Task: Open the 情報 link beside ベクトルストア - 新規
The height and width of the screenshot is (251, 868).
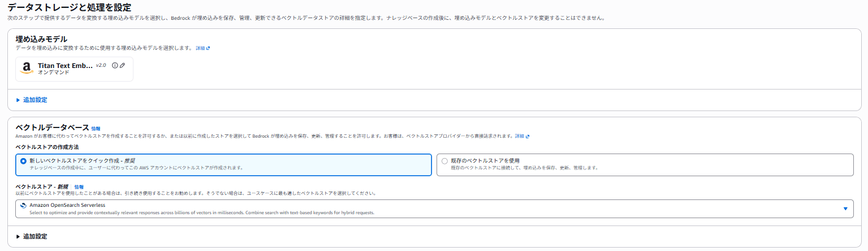Action: [x=79, y=186]
